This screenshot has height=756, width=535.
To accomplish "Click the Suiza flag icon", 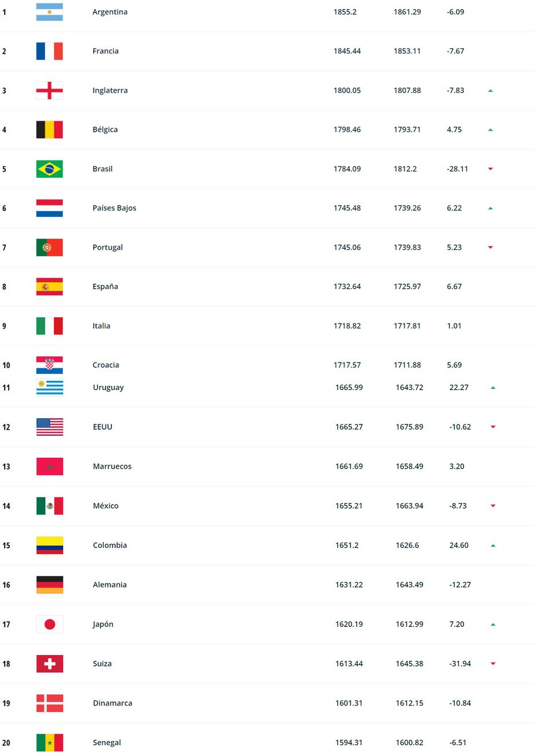I will (50, 664).
